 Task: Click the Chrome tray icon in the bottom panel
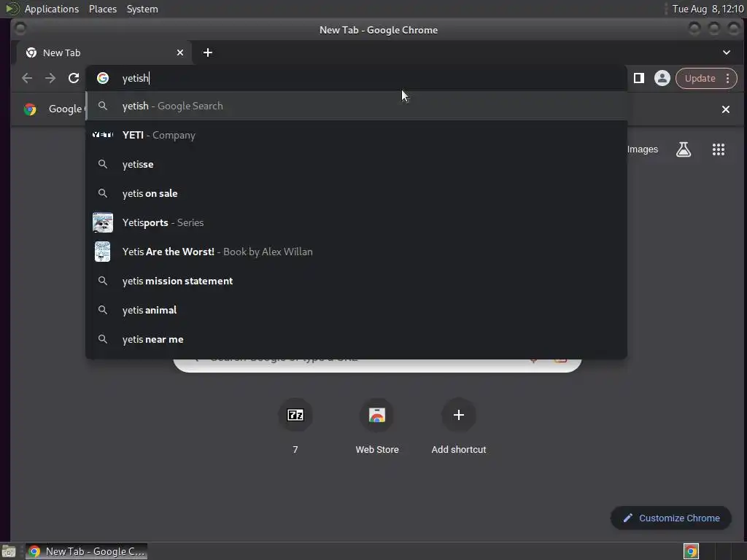691,551
